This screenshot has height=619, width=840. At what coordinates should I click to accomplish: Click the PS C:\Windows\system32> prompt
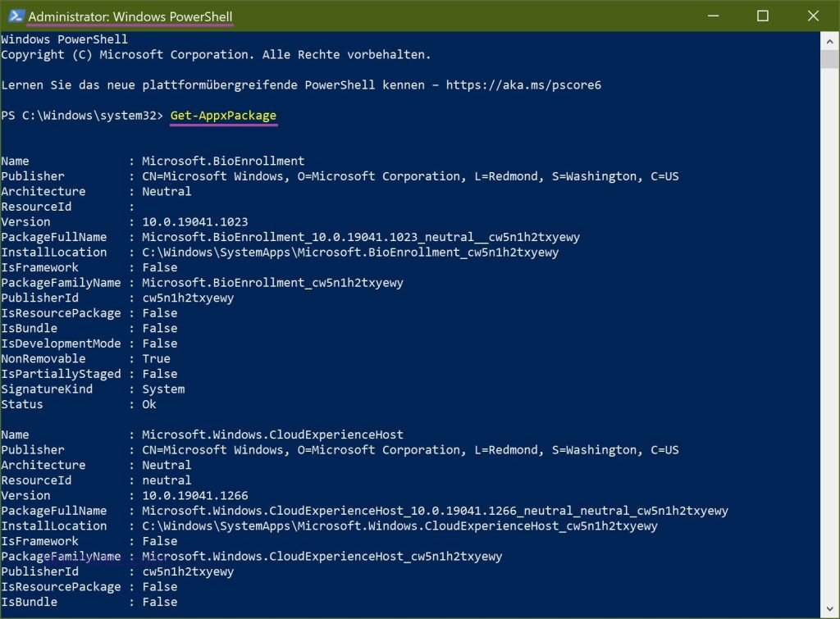click(82, 116)
